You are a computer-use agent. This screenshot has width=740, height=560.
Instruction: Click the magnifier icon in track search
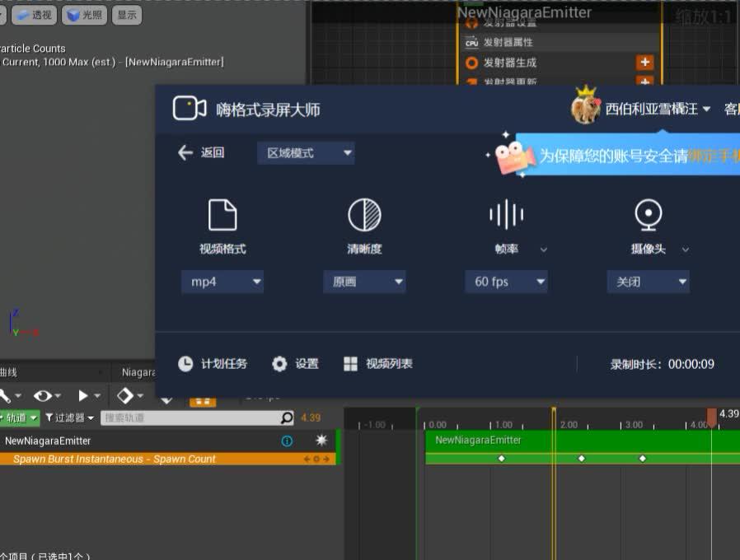click(287, 418)
